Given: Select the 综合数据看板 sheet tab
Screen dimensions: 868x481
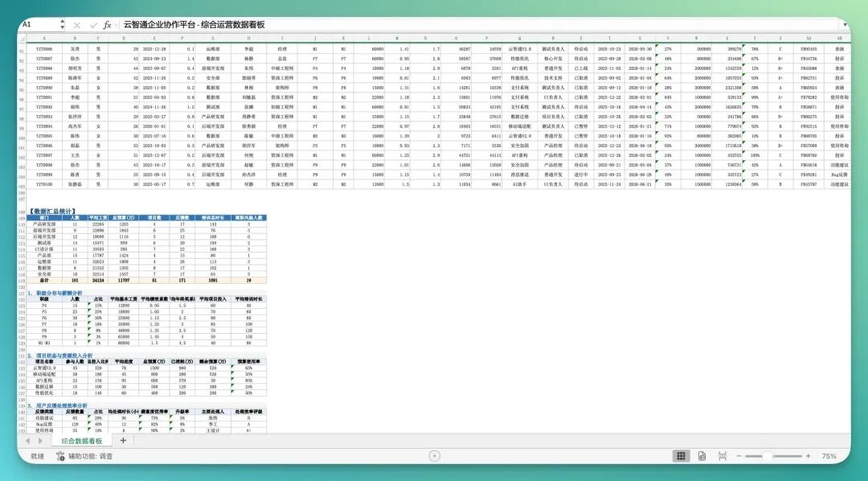Looking at the screenshot, I should (82, 441).
